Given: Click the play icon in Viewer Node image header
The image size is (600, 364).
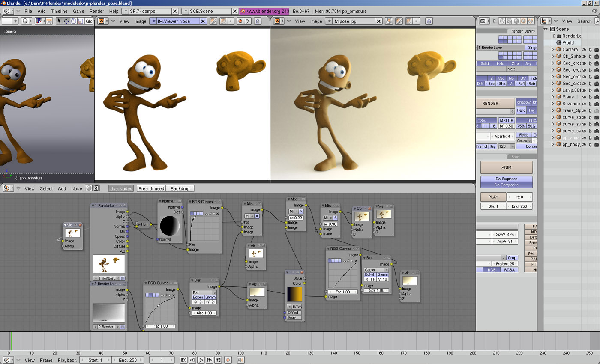Looking at the screenshot, I should click(248, 21).
